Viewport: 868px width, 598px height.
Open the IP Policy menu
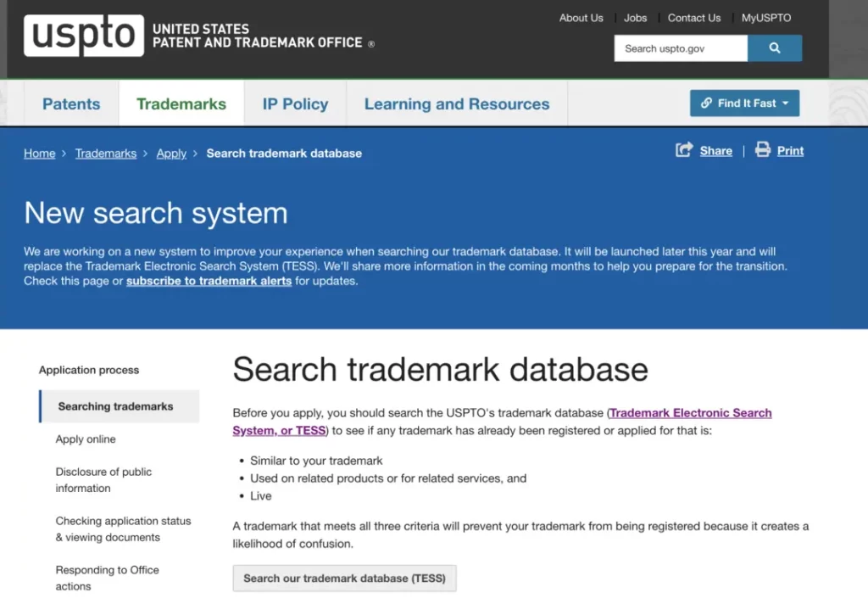(x=296, y=103)
